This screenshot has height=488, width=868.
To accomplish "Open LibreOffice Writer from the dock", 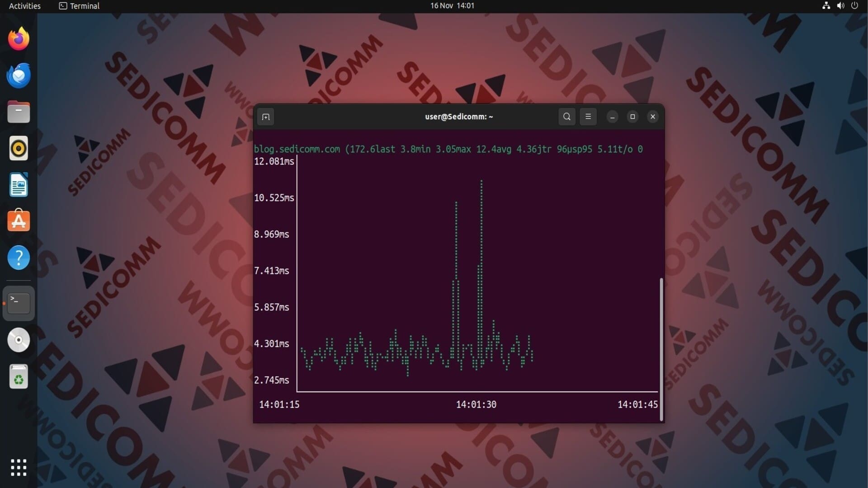I will (19, 185).
